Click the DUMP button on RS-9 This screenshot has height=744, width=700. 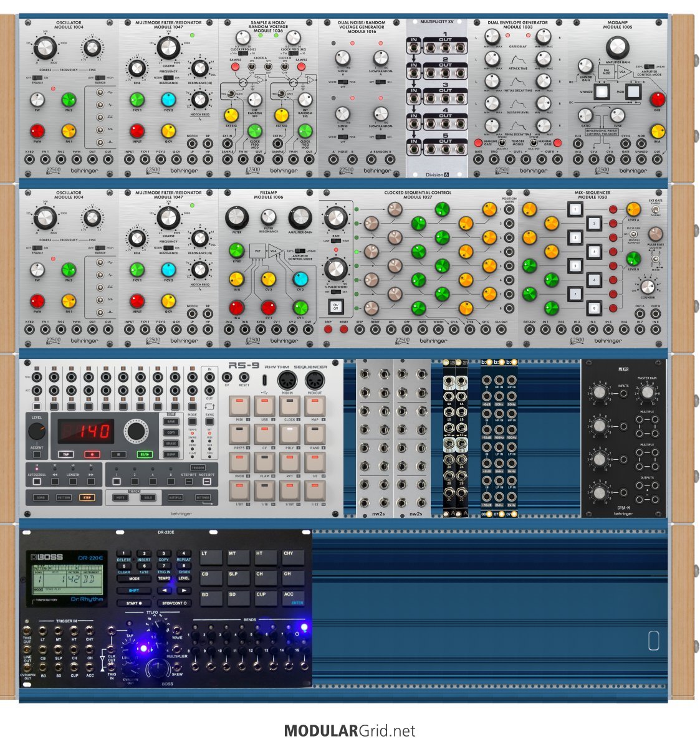(x=171, y=454)
